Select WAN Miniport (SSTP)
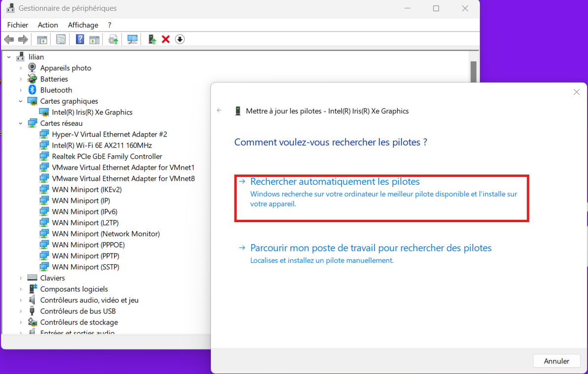 (x=86, y=267)
